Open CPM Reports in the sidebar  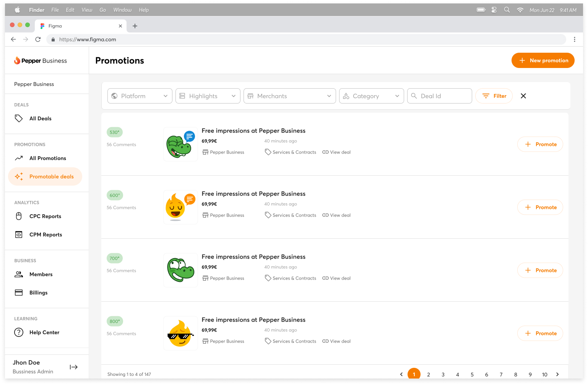(x=45, y=235)
